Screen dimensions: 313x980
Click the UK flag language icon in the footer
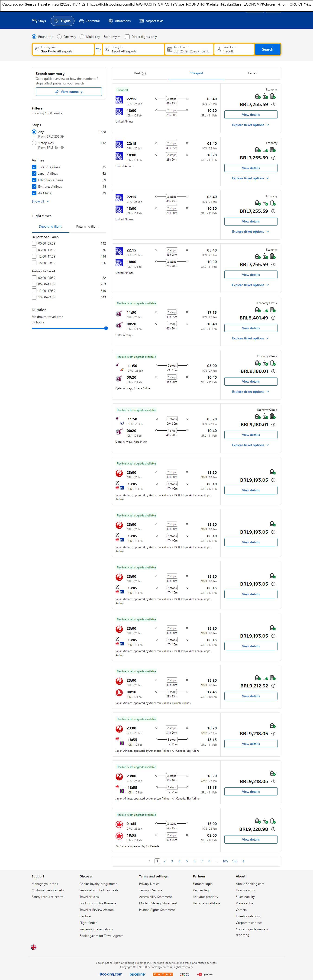34,947
